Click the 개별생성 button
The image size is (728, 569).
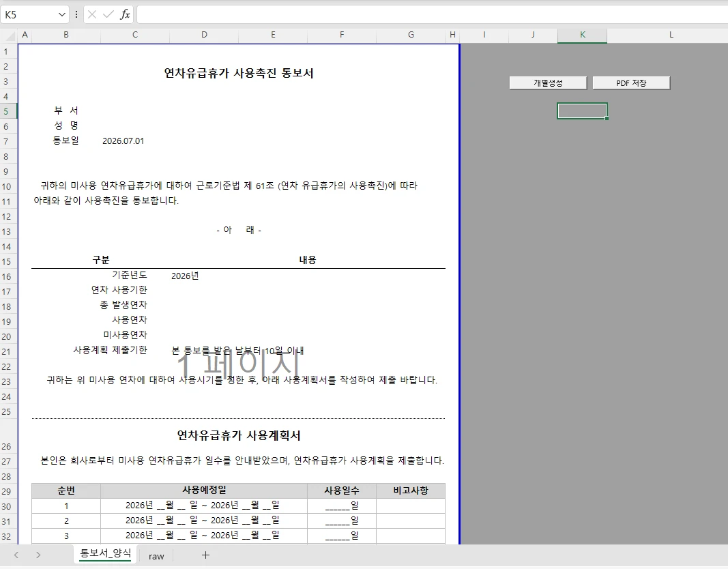[x=548, y=83]
